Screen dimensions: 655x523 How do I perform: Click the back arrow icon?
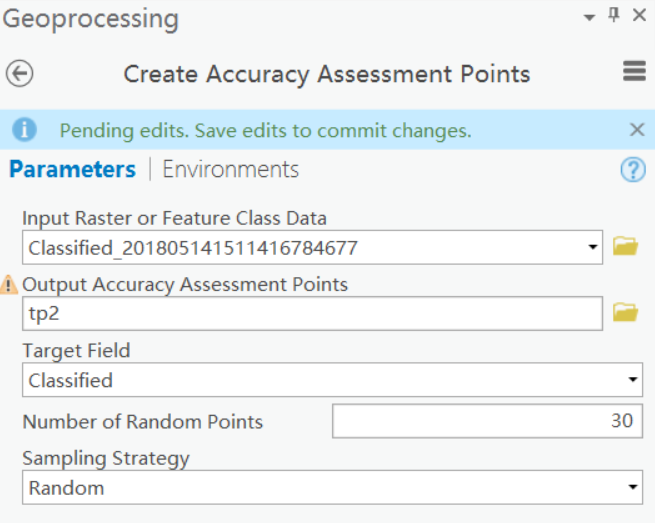coord(19,73)
